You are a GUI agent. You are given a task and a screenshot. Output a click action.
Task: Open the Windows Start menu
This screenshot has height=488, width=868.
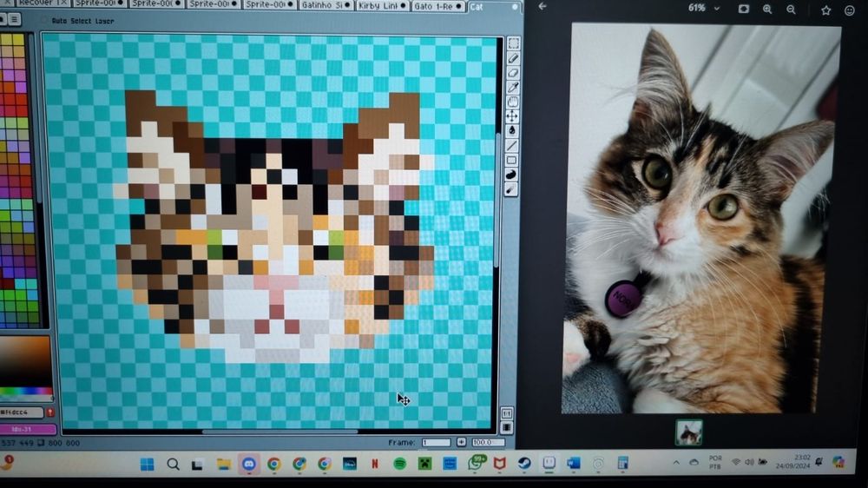tap(148, 465)
